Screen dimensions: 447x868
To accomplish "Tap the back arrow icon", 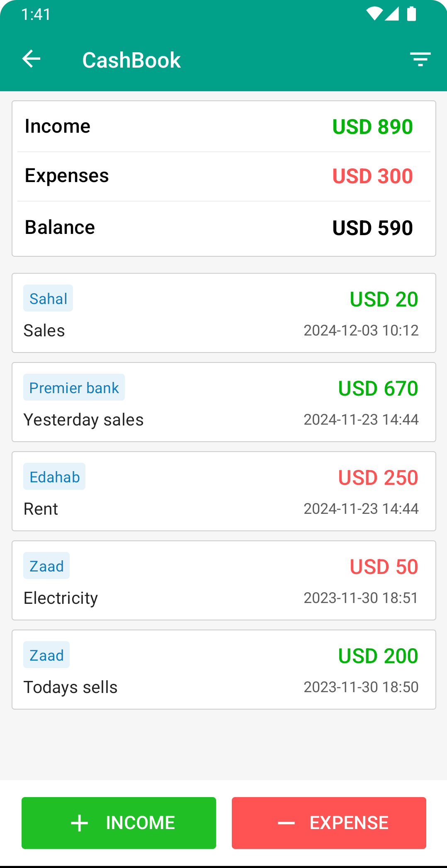I will (32, 59).
